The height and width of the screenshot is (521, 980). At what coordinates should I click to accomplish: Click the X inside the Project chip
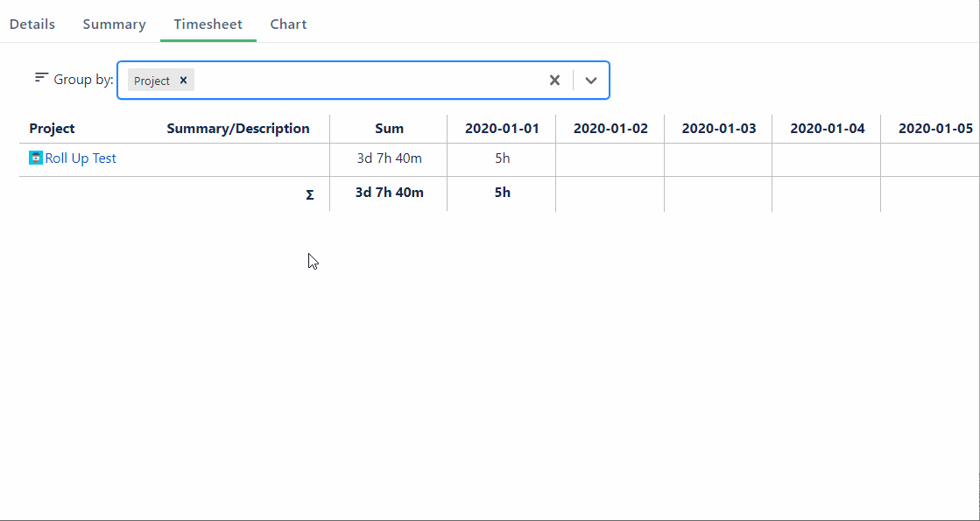pos(183,80)
